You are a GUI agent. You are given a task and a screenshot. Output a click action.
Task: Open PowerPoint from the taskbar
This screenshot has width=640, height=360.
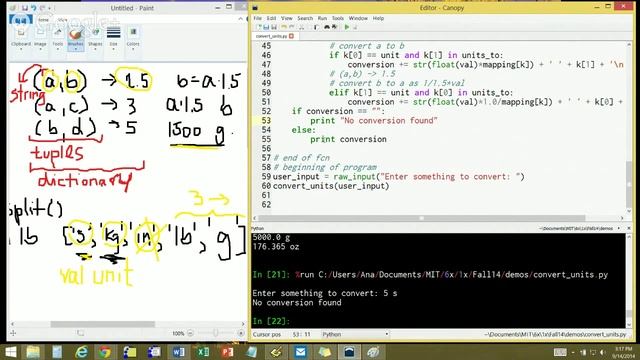point(227,351)
